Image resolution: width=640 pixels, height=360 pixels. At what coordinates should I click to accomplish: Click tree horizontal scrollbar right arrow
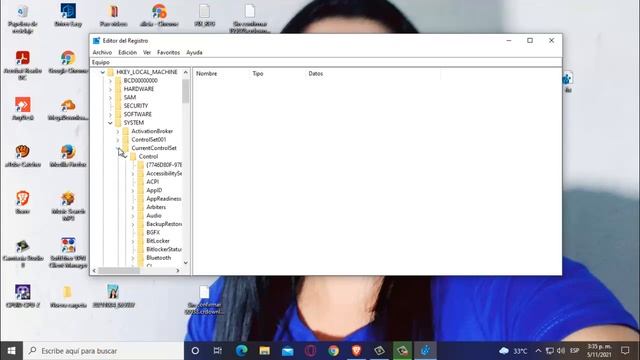178,271
